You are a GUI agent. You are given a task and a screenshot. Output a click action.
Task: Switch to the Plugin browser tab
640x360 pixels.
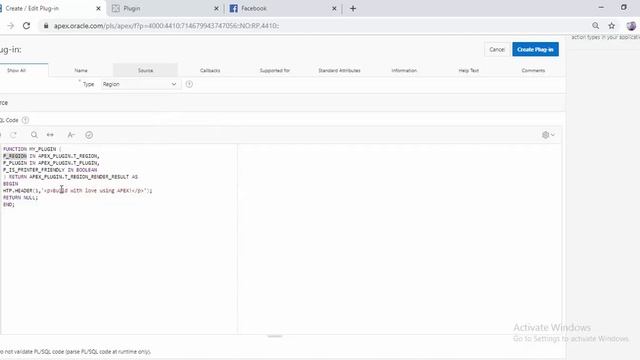click(x=165, y=9)
